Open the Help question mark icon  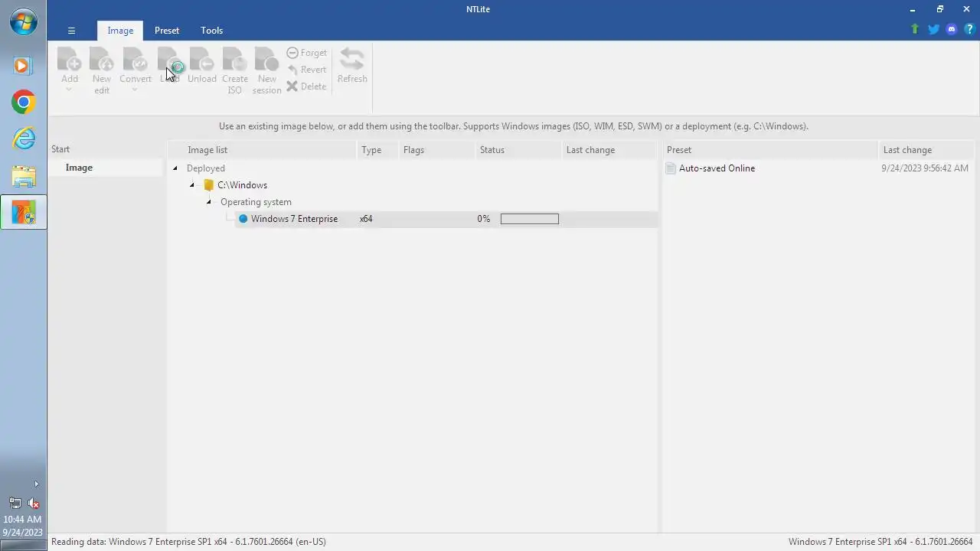969,29
